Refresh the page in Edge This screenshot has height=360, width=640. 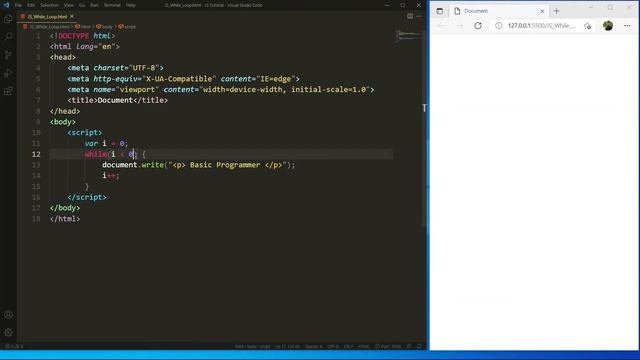coord(478,26)
